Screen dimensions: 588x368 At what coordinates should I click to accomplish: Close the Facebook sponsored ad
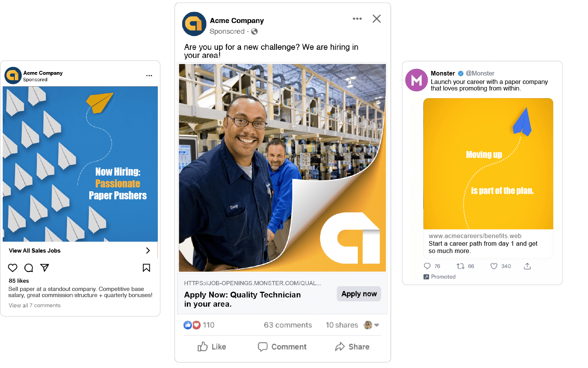pyautogui.click(x=377, y=19)
